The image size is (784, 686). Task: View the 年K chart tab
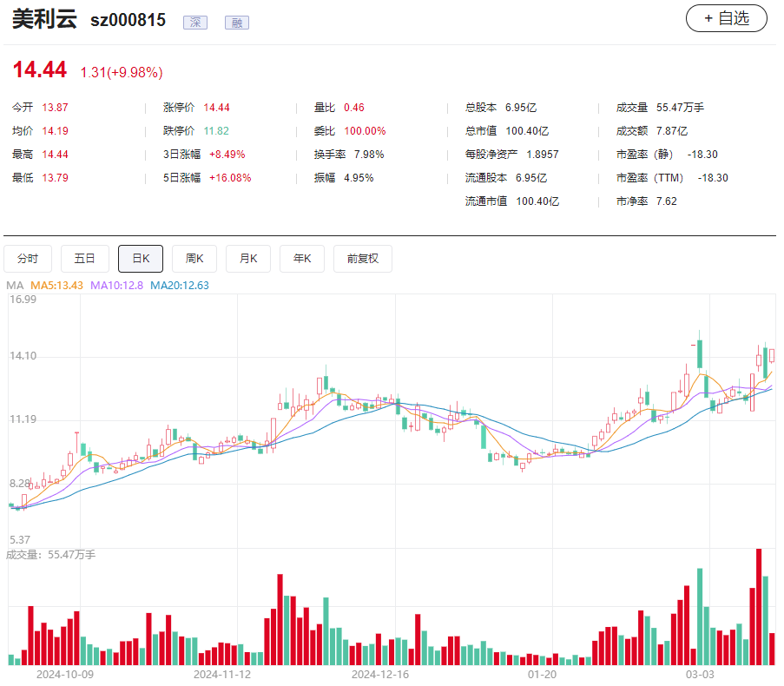[x=302, y=259]
